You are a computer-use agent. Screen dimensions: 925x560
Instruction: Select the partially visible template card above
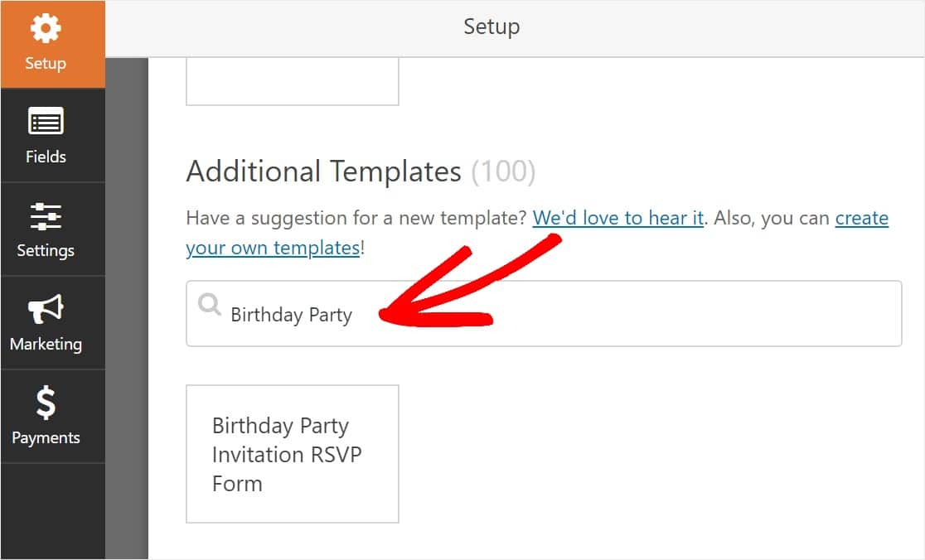(292, 81)
